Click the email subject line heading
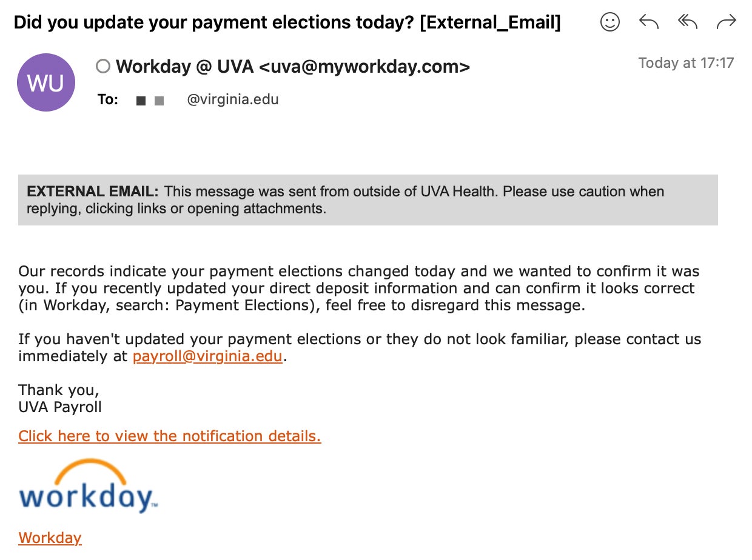 287,22
